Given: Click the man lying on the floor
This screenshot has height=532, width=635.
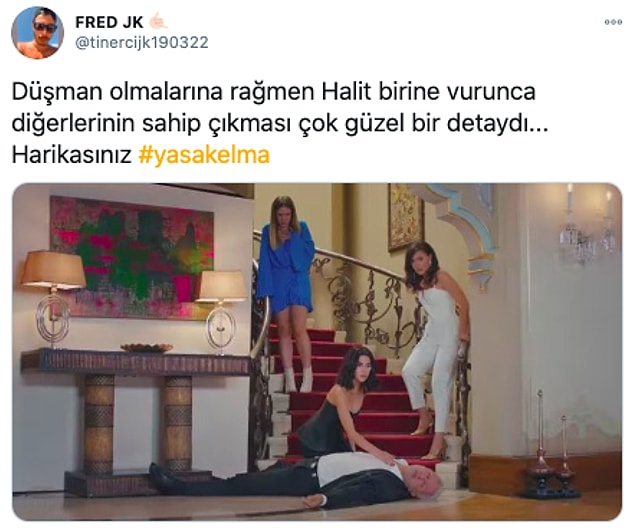Looking at the screenshot, I should click(x=296, y=481).
